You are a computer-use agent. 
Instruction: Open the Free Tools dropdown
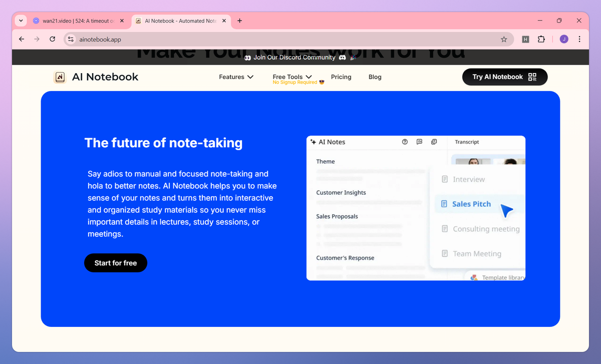coord(292,77)
